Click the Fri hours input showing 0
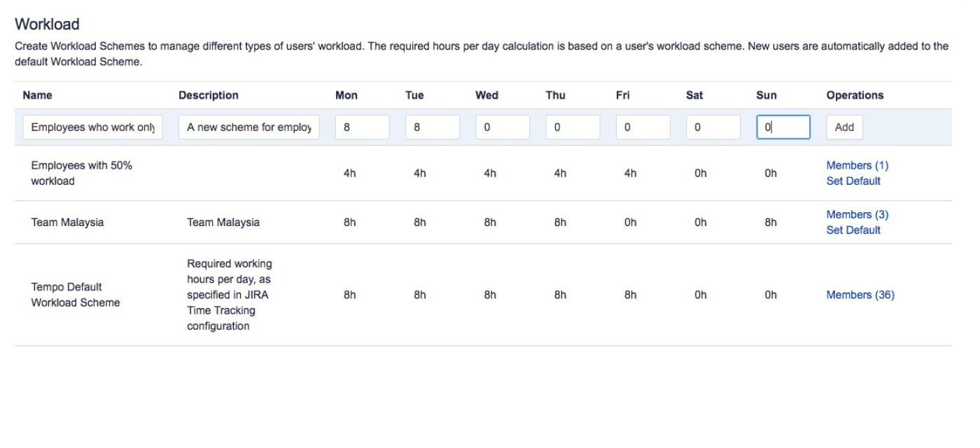This screenshot has width=980, height=448. pyautogui.click(x=643, y=127)
